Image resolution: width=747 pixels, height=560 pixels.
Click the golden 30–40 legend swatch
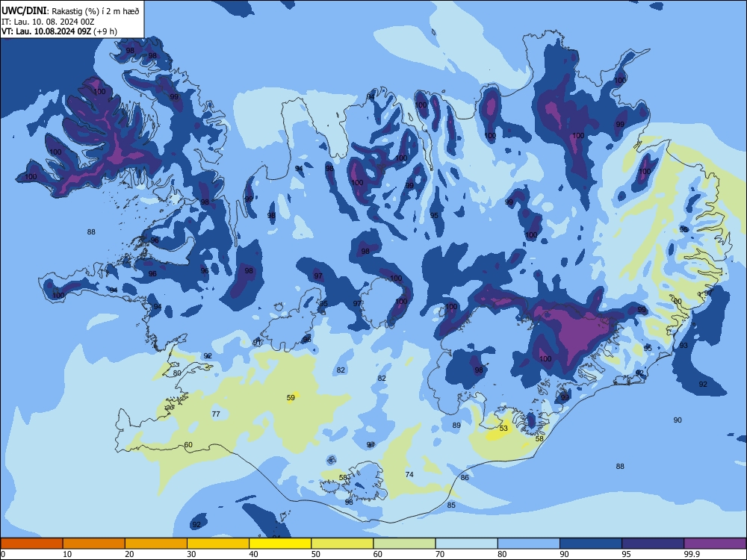click(x=218, y=544)
